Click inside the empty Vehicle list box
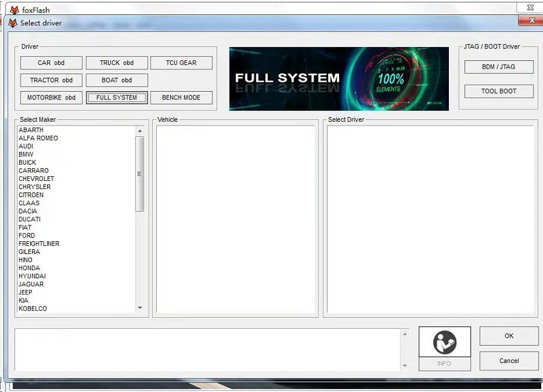The width and height of the screenshot is (543, 392). [x=235, y=220]
